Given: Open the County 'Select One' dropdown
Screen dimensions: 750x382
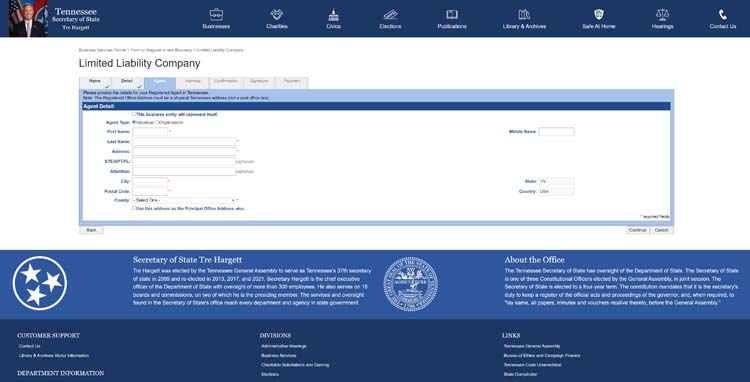Looking at the screenshot, I should tap(184, 200).
